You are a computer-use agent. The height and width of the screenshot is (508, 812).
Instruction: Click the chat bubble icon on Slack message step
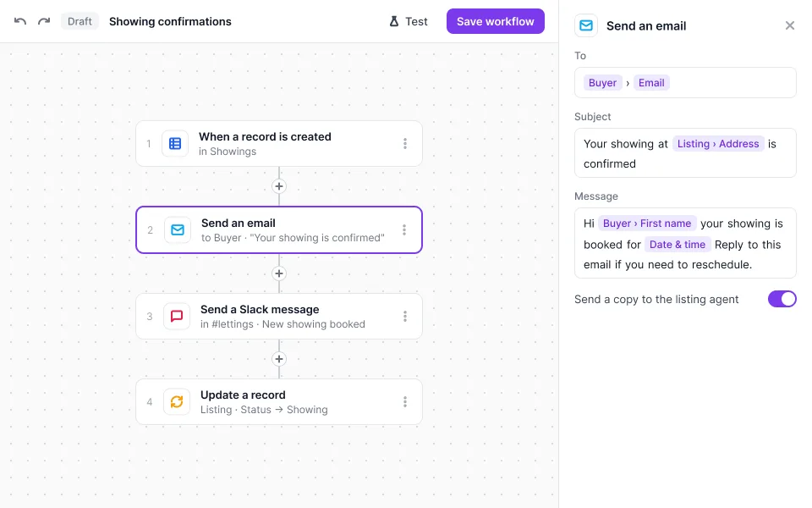(177, 316)
